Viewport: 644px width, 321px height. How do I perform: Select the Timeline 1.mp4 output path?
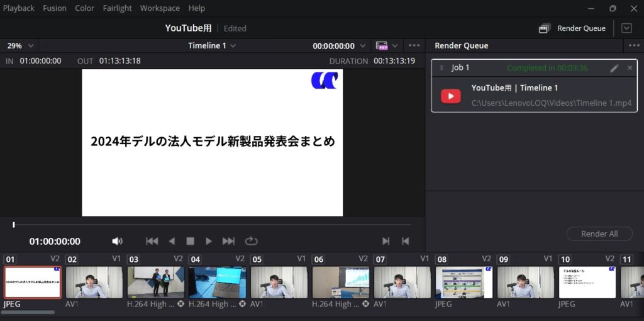click(x=551, y=103)
